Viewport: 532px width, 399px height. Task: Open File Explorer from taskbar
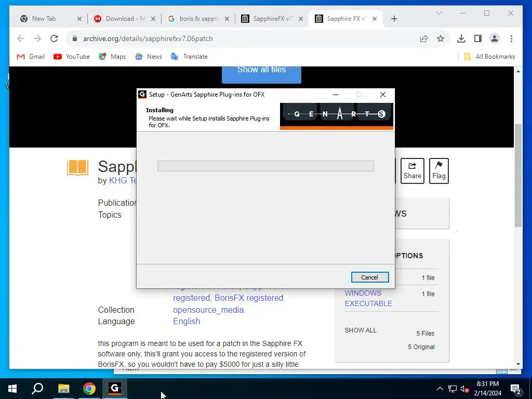(x=63, y=389)
